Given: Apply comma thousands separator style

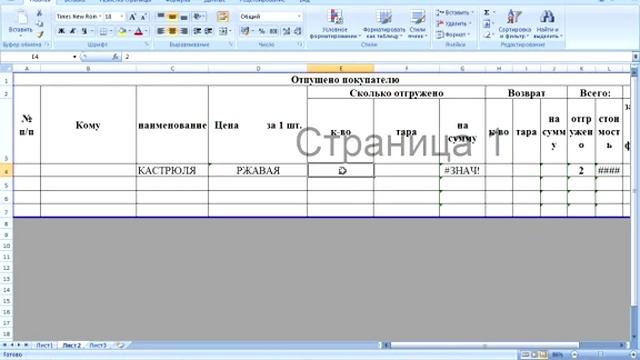Looking at the screenshot, I should 273,31.
